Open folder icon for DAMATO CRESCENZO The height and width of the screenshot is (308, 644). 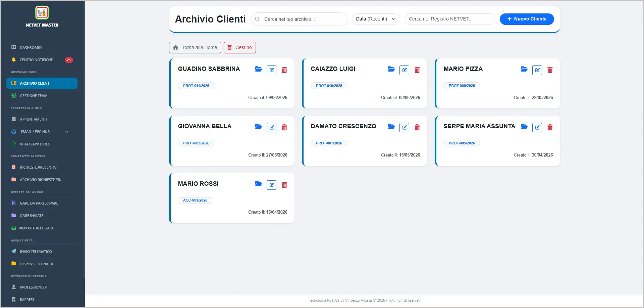391,127
